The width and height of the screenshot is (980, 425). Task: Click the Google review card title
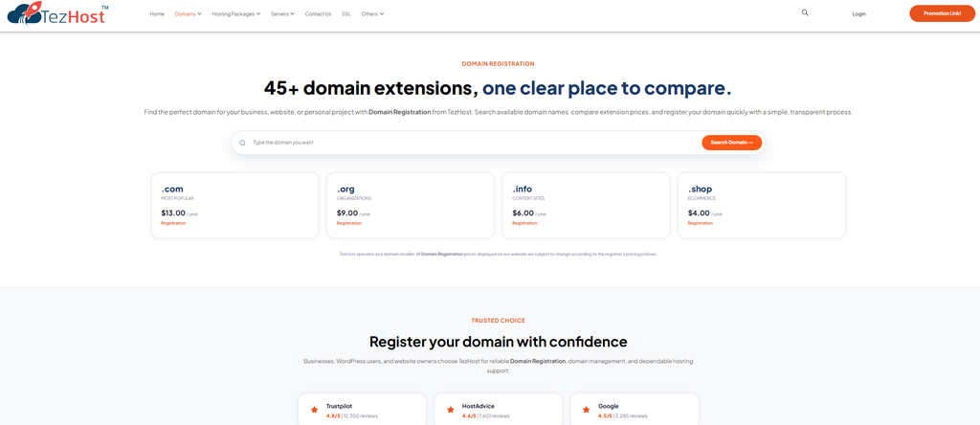pos(608,406)
